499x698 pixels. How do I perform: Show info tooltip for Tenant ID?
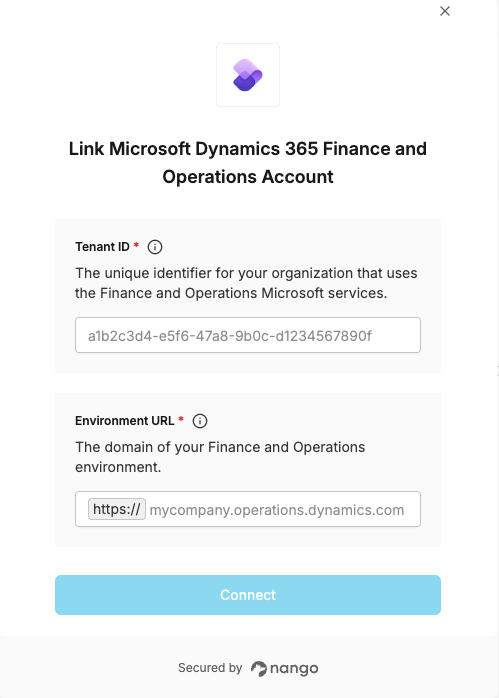coord(155,247)
